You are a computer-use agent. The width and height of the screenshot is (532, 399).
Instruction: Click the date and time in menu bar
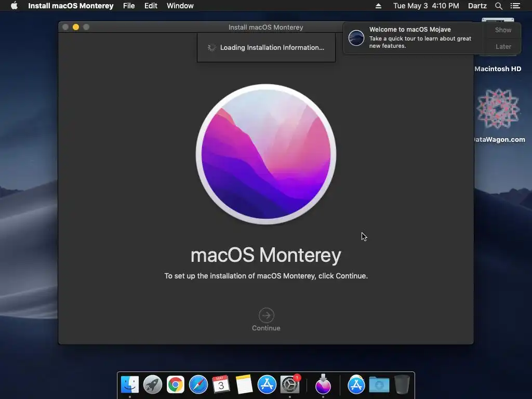(x=426, y=6)
